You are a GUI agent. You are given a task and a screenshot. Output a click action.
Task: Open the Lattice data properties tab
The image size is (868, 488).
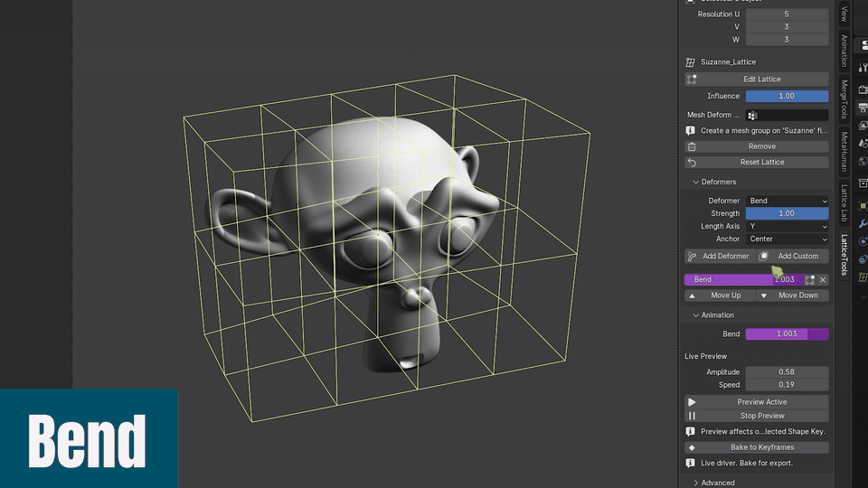click(863, 277)
